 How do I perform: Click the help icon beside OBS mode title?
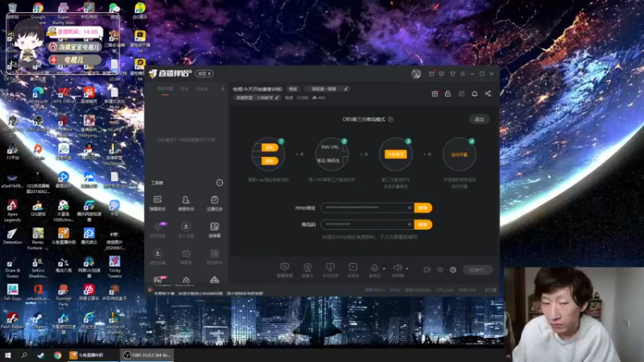(x=390, y=119)
